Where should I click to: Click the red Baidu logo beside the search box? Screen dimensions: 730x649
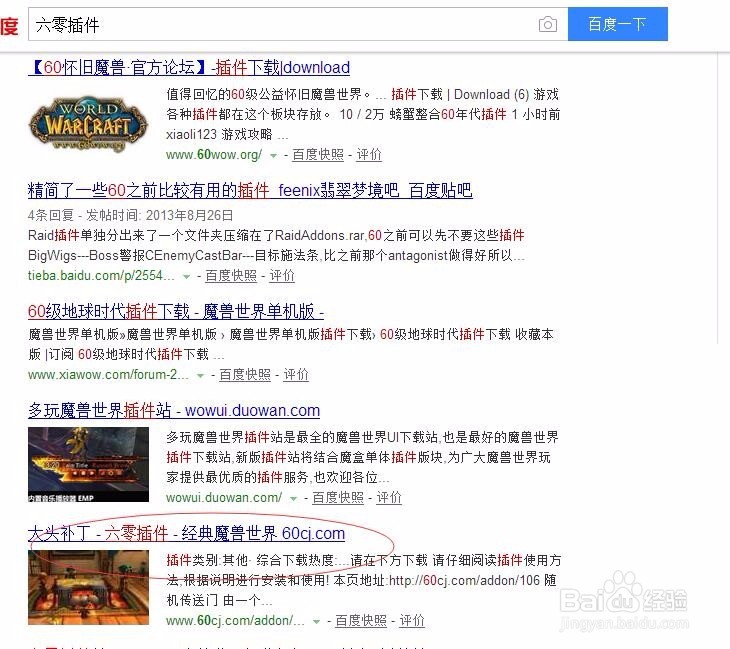coord(9,25)
